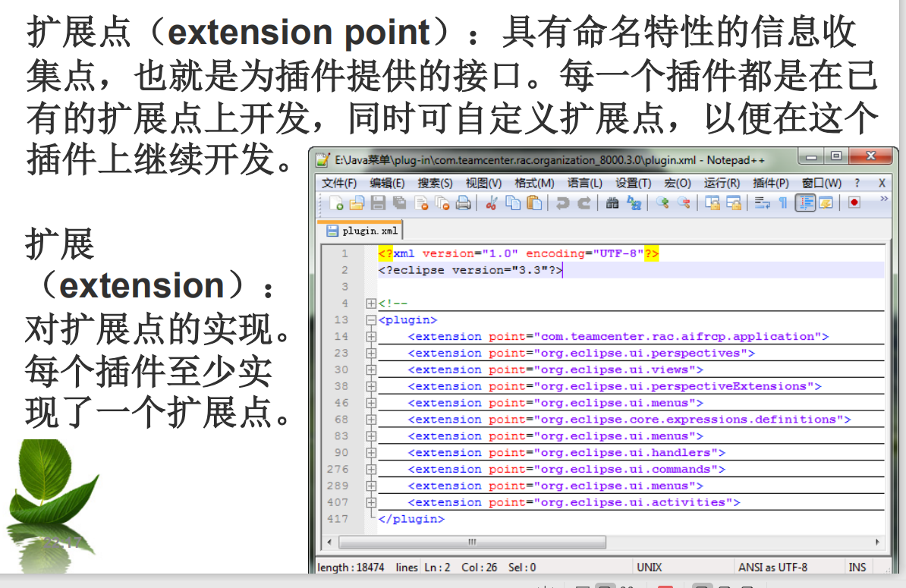
Task: Click the Print icon in toolbar
Action: tap(463, 203)
